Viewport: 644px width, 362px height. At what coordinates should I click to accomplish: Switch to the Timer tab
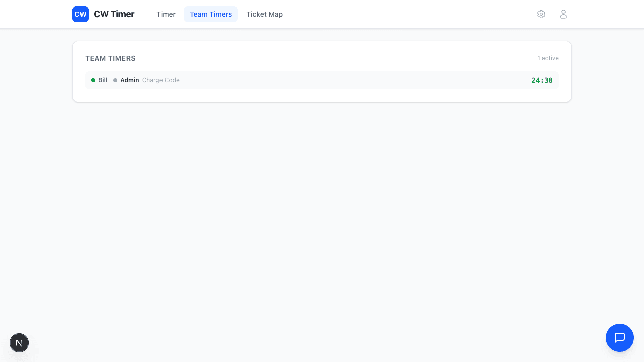coord(166,14)
